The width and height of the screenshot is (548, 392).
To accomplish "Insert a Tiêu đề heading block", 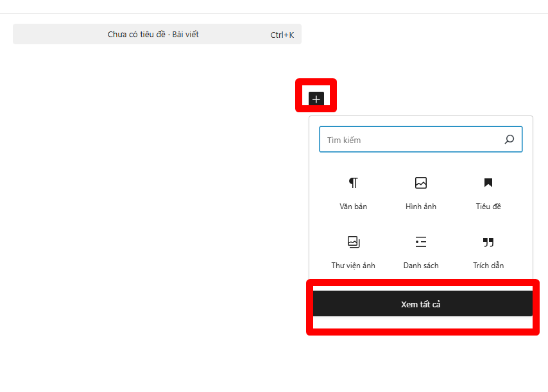I will pos(488,193).
